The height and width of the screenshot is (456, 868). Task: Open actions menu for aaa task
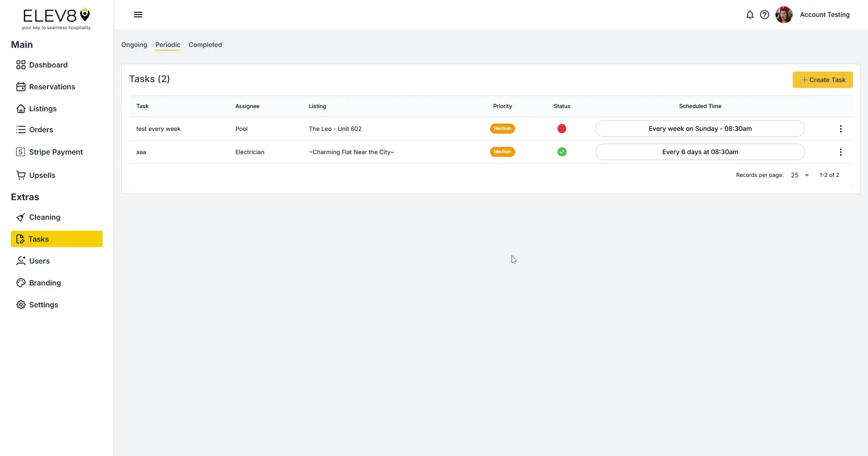tap(841, 152)
